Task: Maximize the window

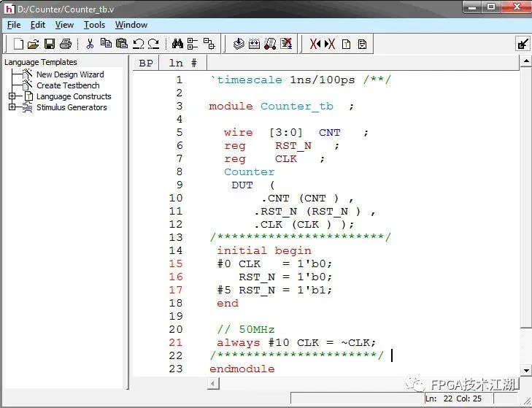Action: tap(492, 7)
